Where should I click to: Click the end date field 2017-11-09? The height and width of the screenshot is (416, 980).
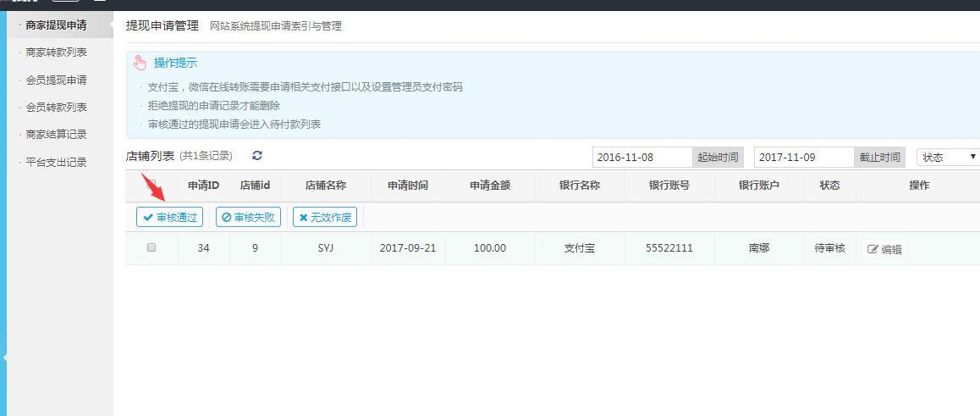coord(803,158)
